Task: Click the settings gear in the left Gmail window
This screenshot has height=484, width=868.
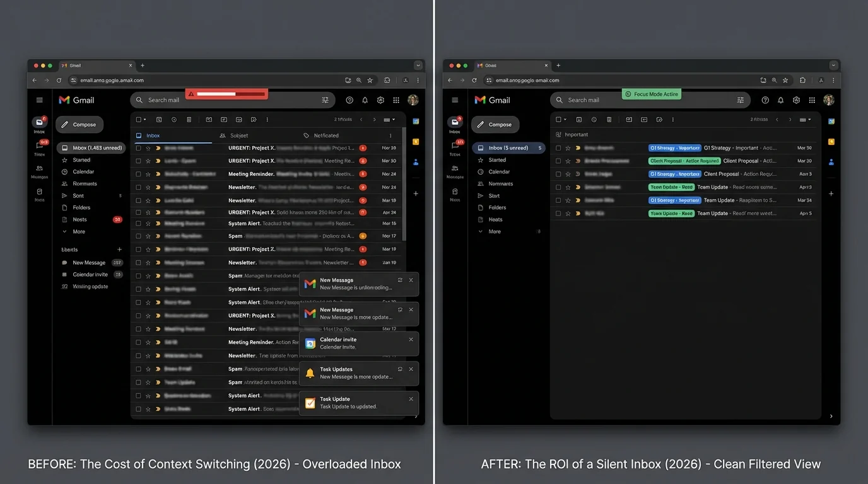Action: coord(380,100)
